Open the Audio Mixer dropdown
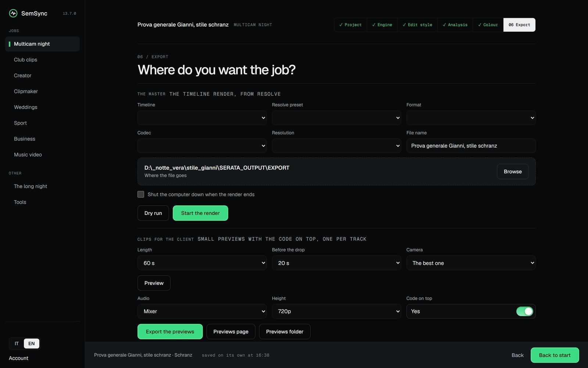Viewport: 588px width, 368px height. coord(202,311)
